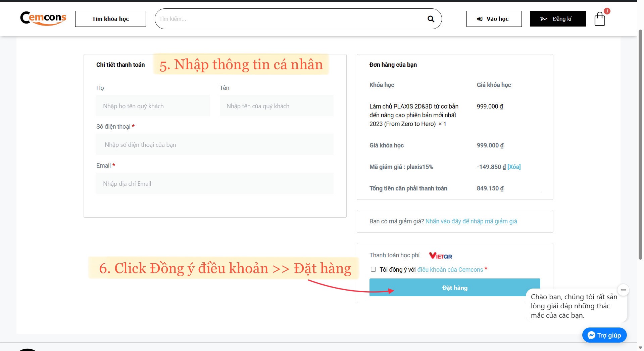Open the Tìm khóa học menu

[110, 19]
